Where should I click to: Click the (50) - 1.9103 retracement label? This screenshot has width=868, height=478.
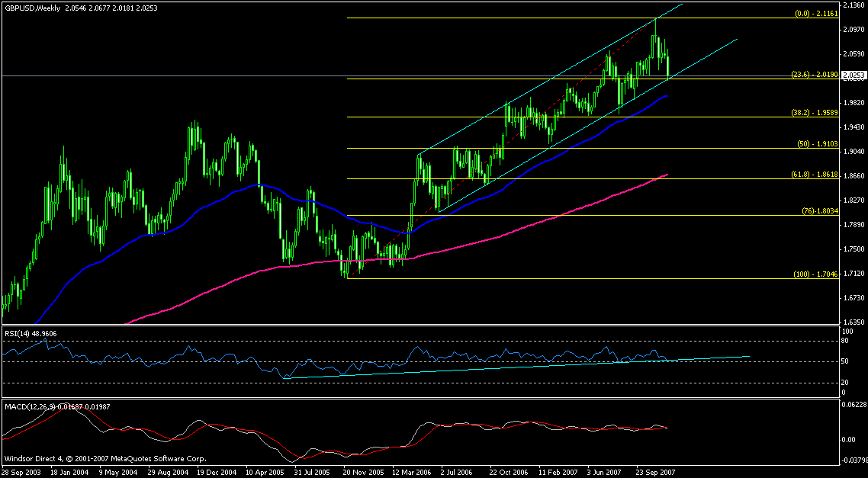[816, 143]
